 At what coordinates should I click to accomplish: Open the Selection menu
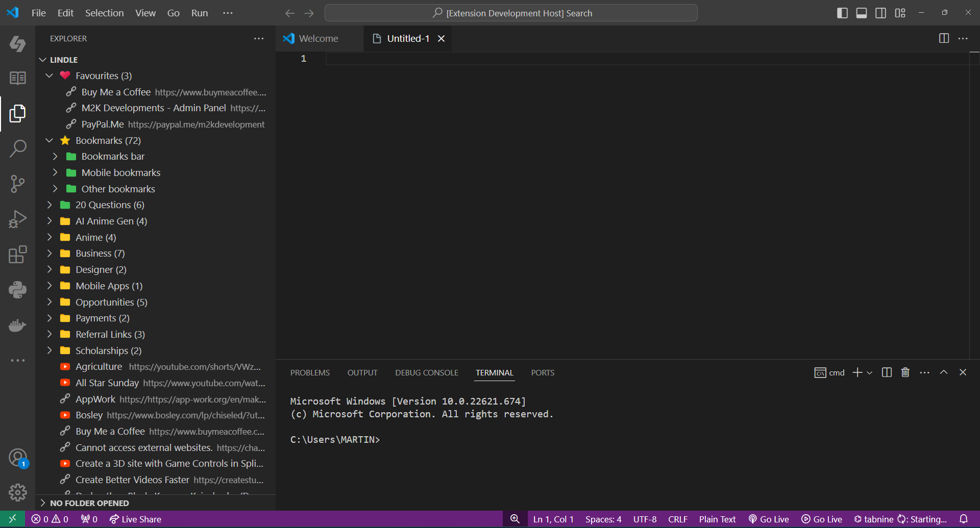click(x=104, y=13)
